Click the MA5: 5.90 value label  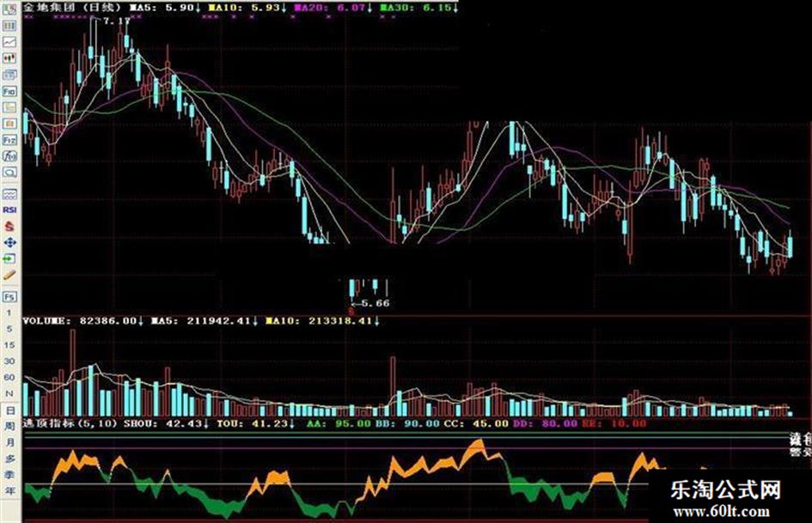165,8
